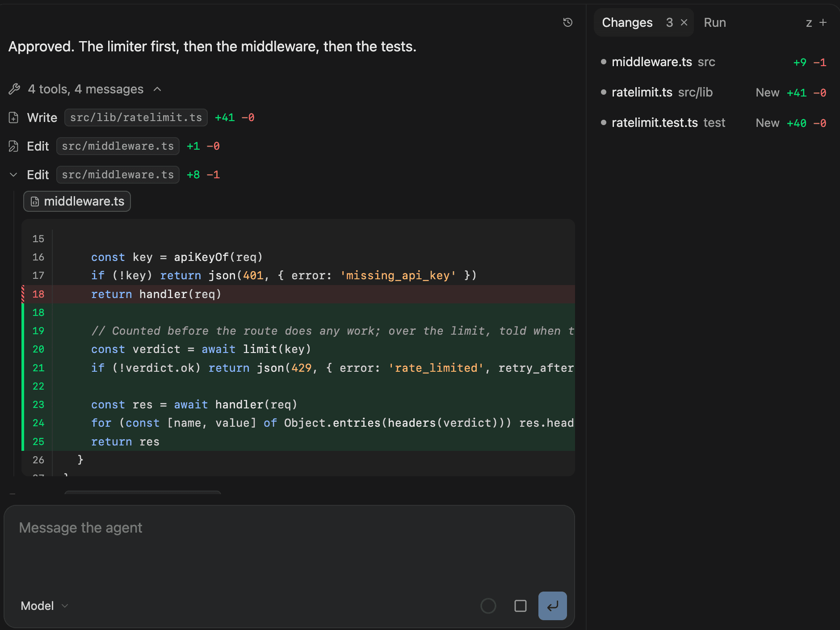This screenshot has height=630, width=840.
Task: Open the src/middleware.ts chip with +1 −0
Action: point(118,146)
